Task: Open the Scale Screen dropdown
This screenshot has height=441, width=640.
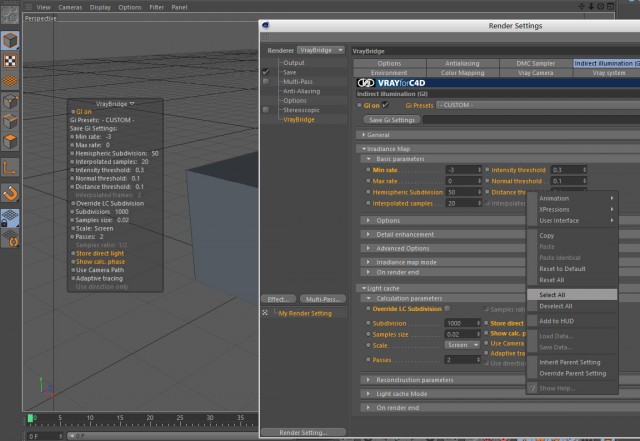Action: [x=462, y=345]
